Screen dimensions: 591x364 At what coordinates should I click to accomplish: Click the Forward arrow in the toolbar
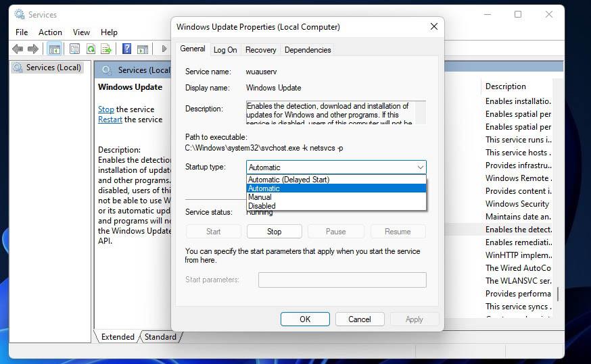tap(32, 49)
